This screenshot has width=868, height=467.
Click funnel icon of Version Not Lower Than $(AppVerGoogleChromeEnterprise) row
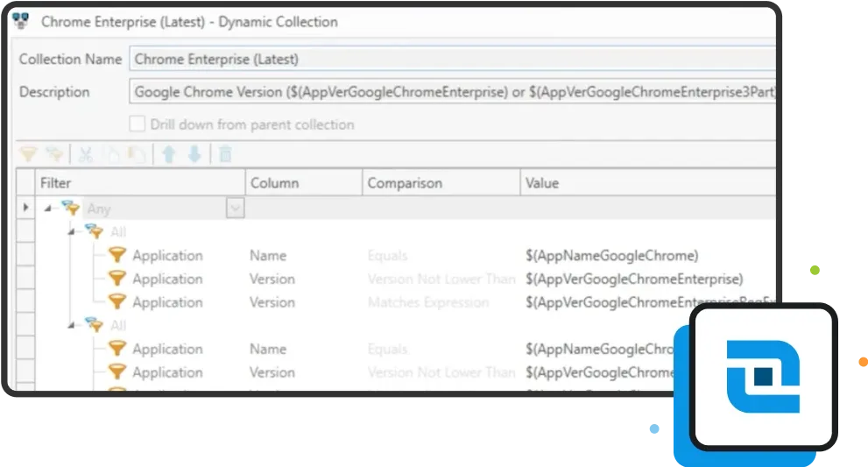click(116, 278)
